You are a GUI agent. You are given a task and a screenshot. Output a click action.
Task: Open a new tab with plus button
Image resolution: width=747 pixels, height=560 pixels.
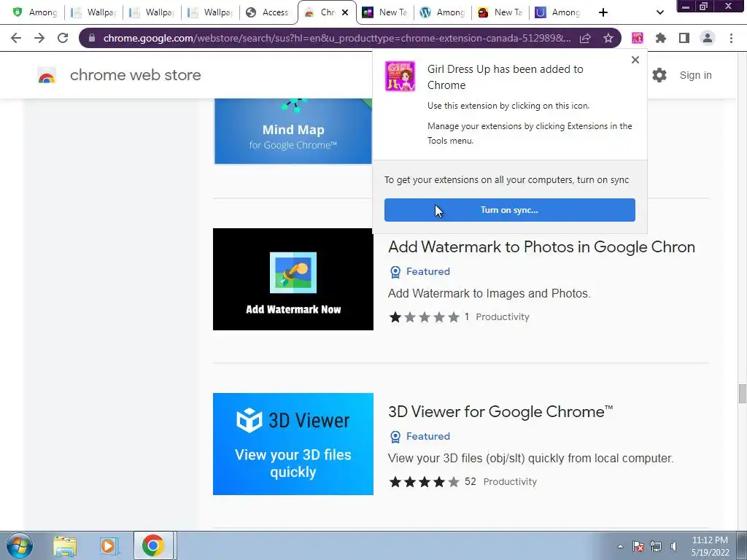pos(603,12)
